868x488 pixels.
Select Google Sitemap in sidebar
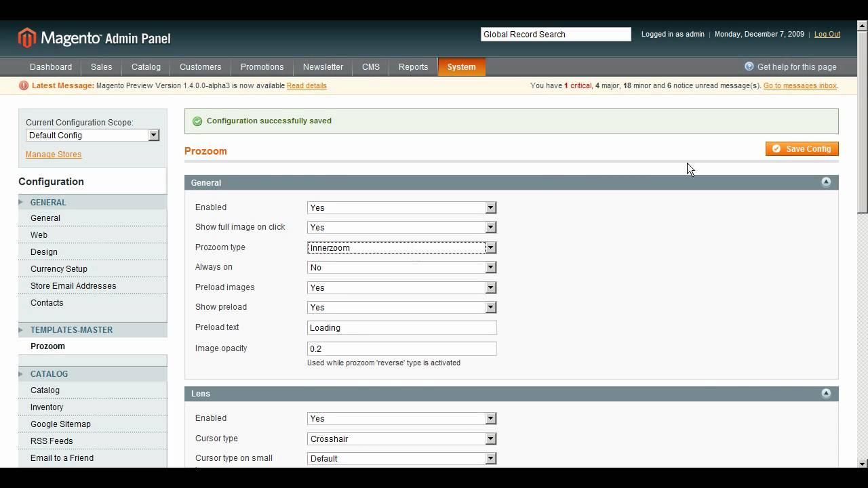(x=60, y=424)
